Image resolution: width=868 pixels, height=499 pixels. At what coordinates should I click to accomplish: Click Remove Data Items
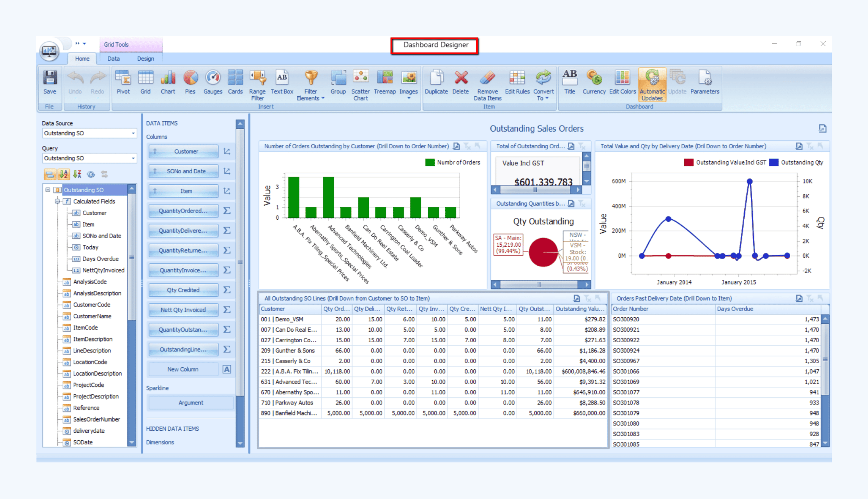coord(488,85)
